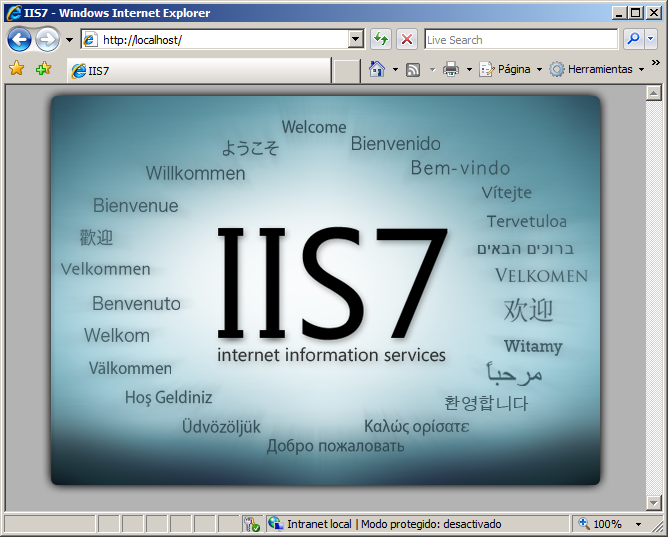This screenshot has width=668, height=537.
Task: Click the scrollbar up arrow
Action: coord(654,93)
